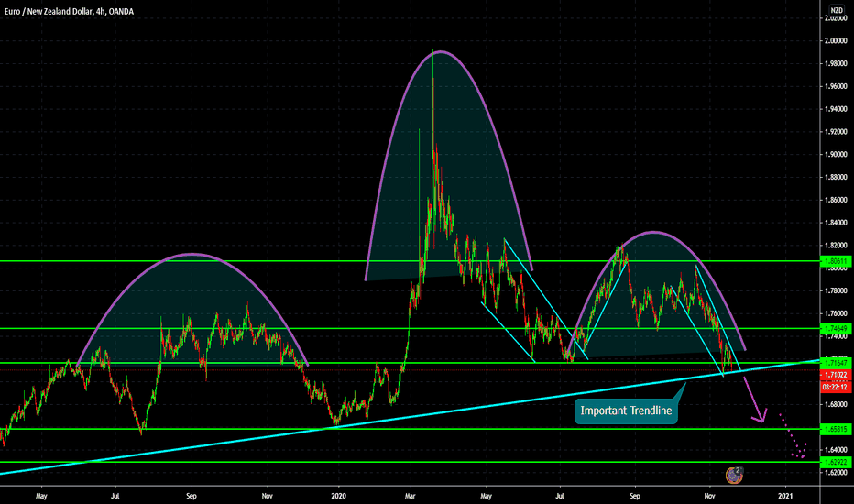Click the 1.76000 price axis value

tap(836, 313)
